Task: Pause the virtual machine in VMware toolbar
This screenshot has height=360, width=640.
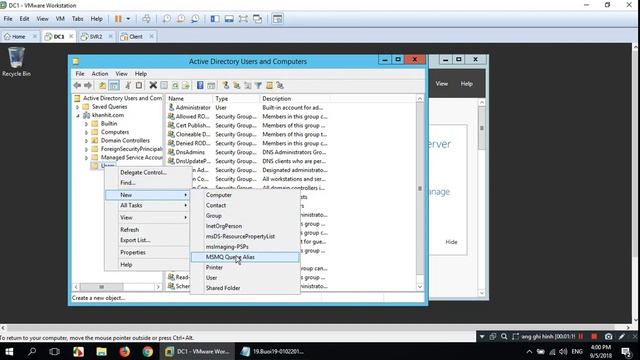Action: pos(118,19)
